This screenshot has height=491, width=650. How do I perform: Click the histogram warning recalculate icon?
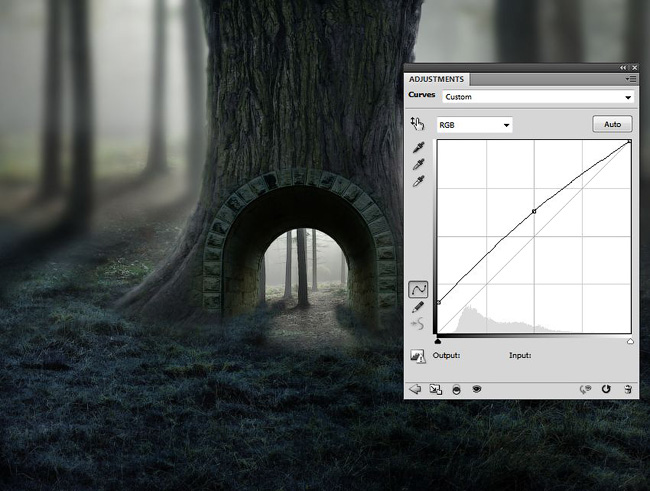click(418, 356)
